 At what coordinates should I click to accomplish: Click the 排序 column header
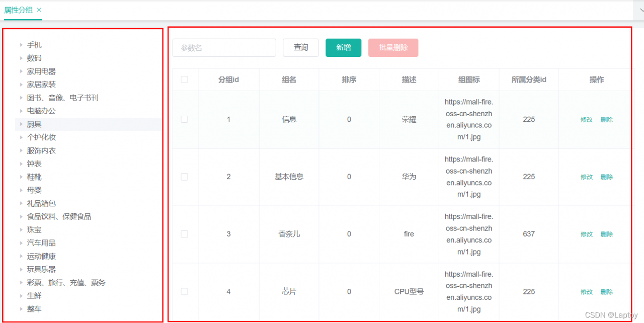349,79
